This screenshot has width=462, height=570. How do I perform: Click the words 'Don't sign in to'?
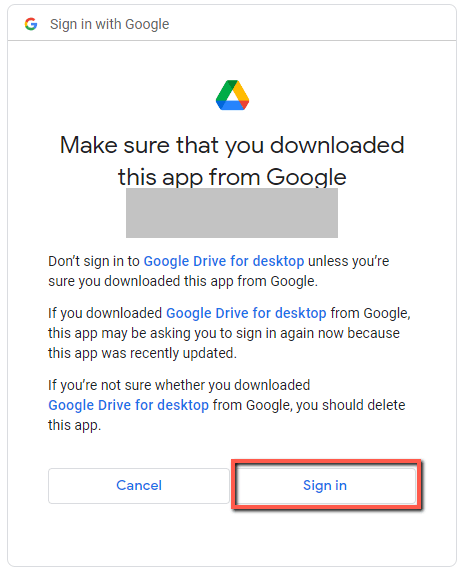(x=94, y=261)
